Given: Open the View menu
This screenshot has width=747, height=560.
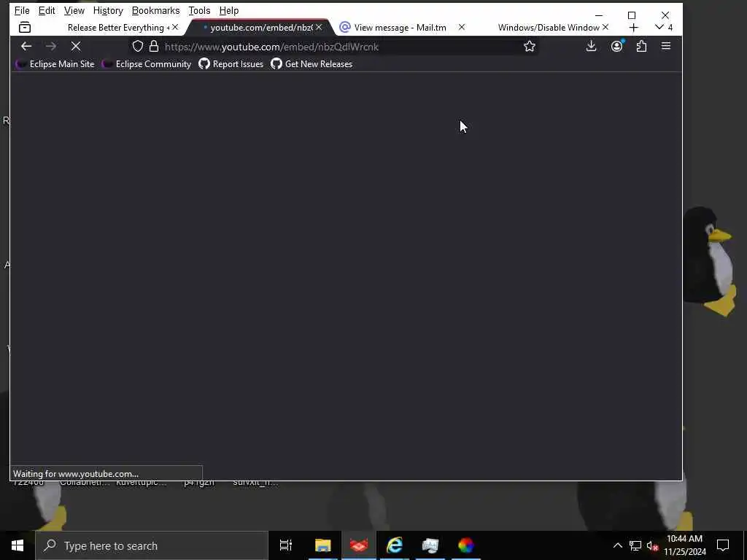Looking at the screenshot, I should pyautogui.click(x=74, y=10).
